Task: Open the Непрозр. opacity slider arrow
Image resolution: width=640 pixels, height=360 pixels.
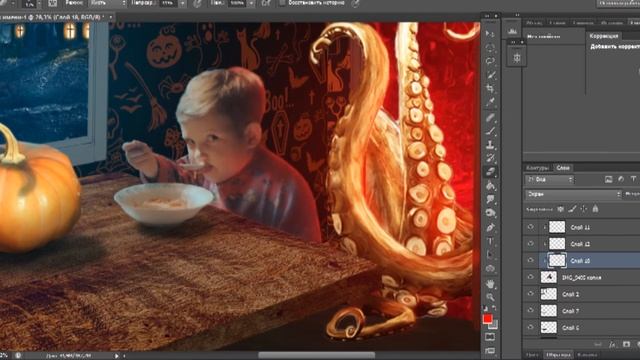Action: 182,3
